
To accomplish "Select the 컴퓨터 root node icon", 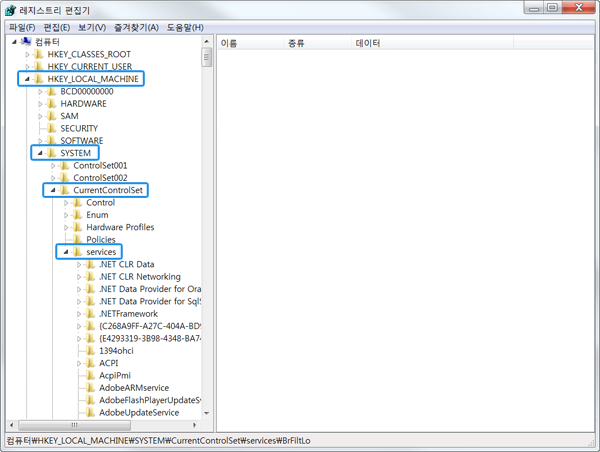I will point(26,41).
